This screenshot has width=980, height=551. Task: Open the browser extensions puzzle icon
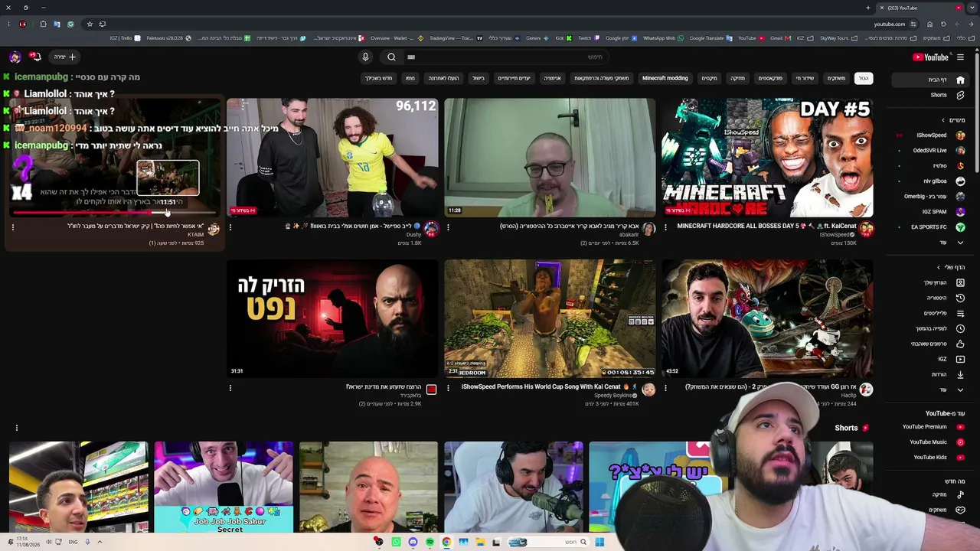click(x=43, y=24)
